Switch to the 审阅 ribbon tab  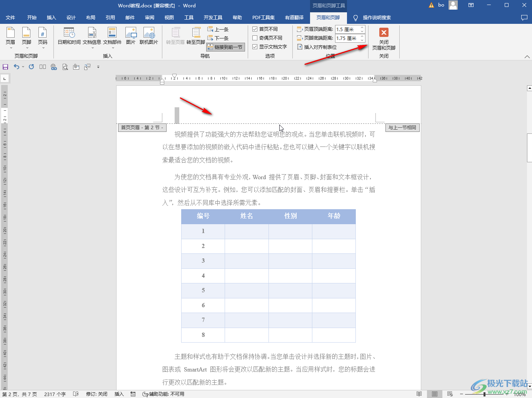click(150, 18)
